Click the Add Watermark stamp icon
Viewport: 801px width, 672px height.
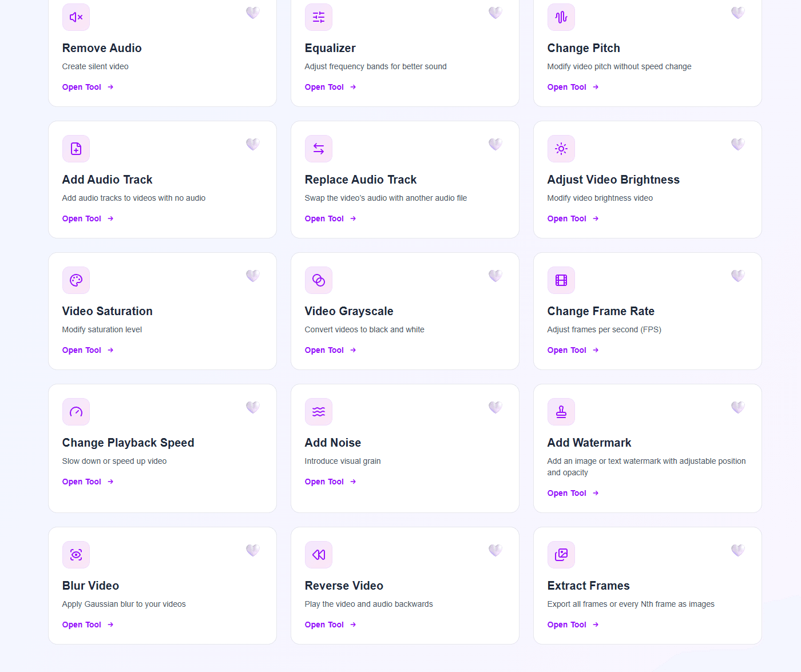[561, 412]
